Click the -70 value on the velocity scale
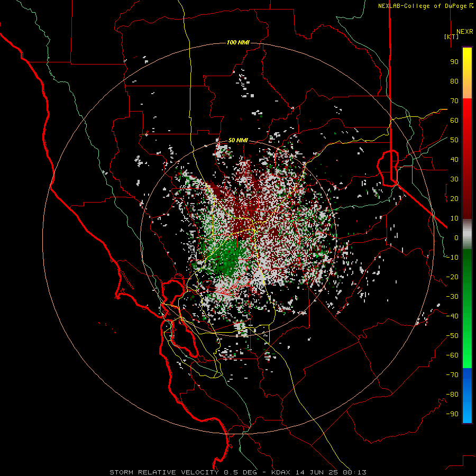 (452, 375)
